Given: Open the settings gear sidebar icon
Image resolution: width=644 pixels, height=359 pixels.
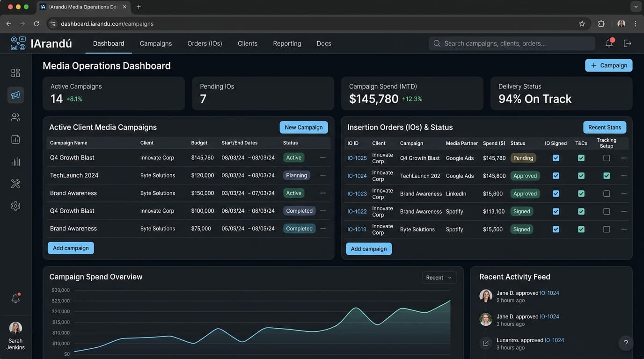Looking at the screenshot, I should (x=15, y=206).
